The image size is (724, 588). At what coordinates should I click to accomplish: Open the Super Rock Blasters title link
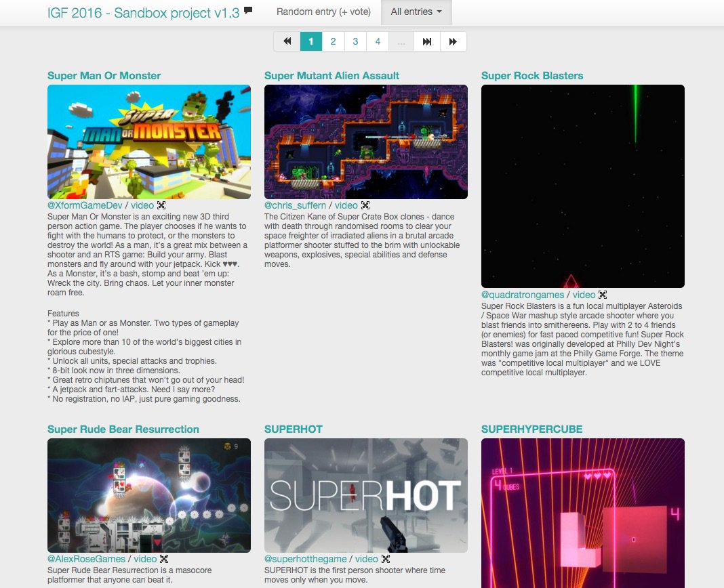coord(532,76)
